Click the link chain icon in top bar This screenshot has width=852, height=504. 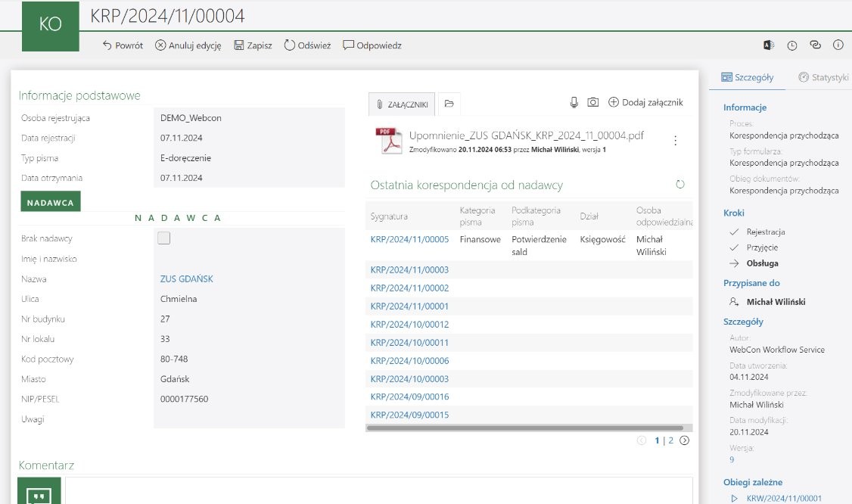click(x=815, y=45)
